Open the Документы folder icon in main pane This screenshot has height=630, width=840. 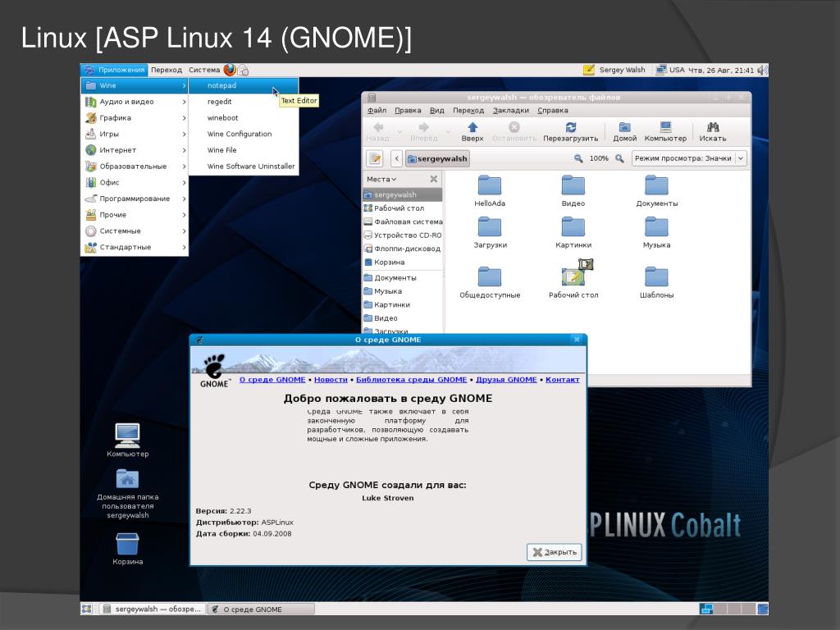click(657, 191)
